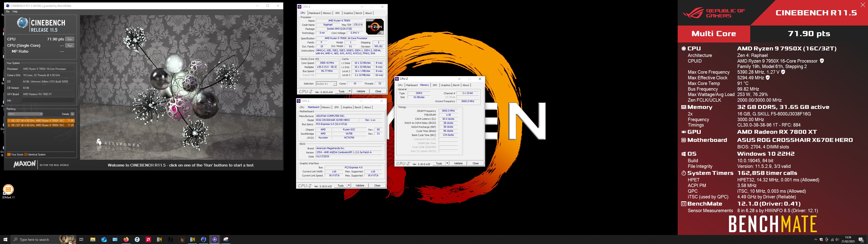Open Bench tab in top CPU-Z window
The height and width of the screenshot is (244, 868).
click(359, 13)
